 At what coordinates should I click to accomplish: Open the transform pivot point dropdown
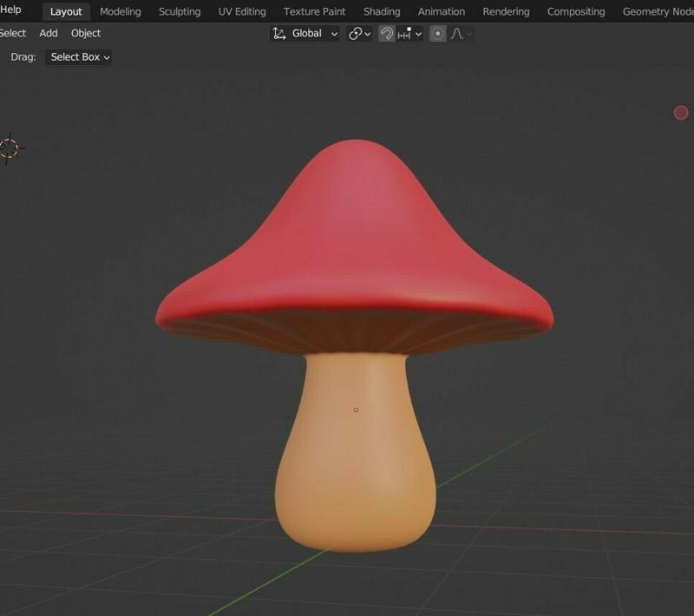click(359, 34)
